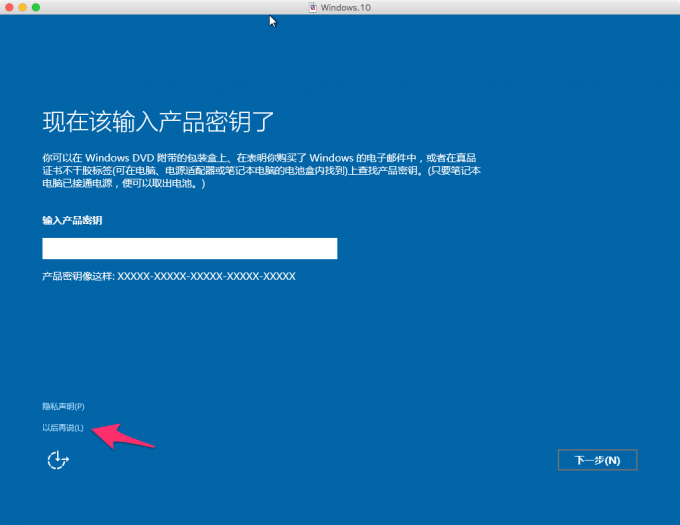The width and height of the screenshot is (680, 525).
Task: Click the second description line mentioning 证书不干胶标签
Action: [x=262, y=171]
